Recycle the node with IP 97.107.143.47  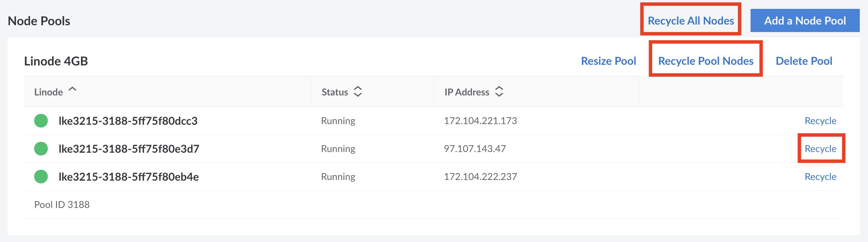coord(820,149)
